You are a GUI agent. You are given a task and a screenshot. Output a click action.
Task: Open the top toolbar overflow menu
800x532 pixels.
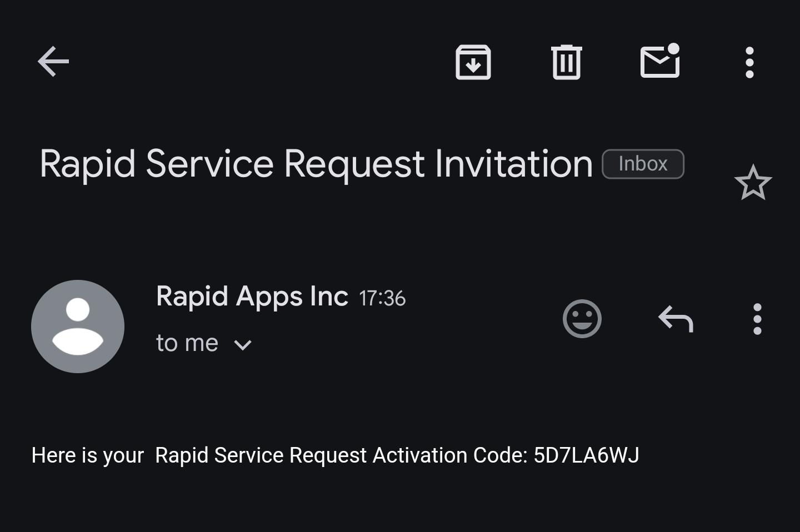749,62
